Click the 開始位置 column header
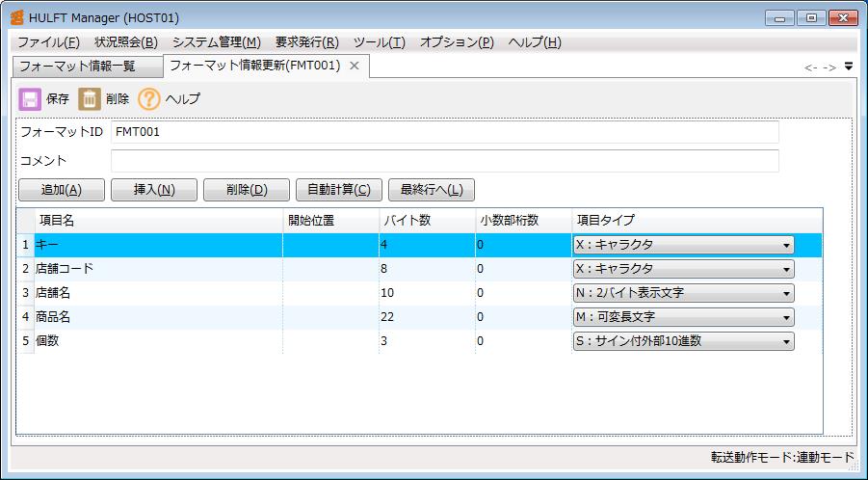868x480 pixels. [330, 221]
